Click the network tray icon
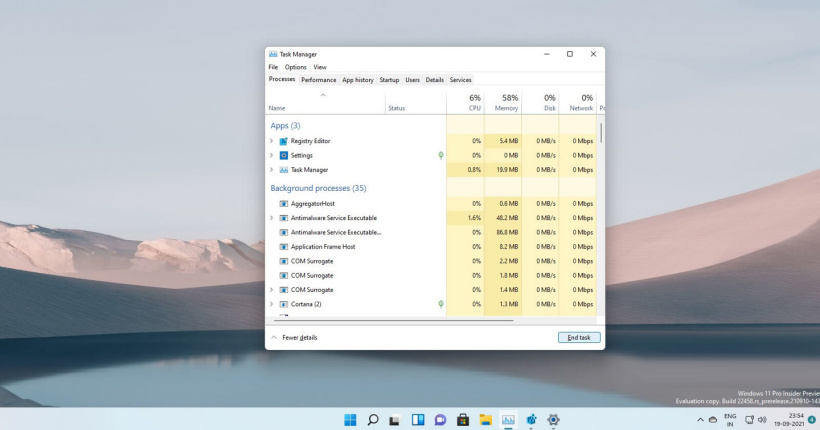The width and height of the screenshot is (820, 430). point(749,420)
